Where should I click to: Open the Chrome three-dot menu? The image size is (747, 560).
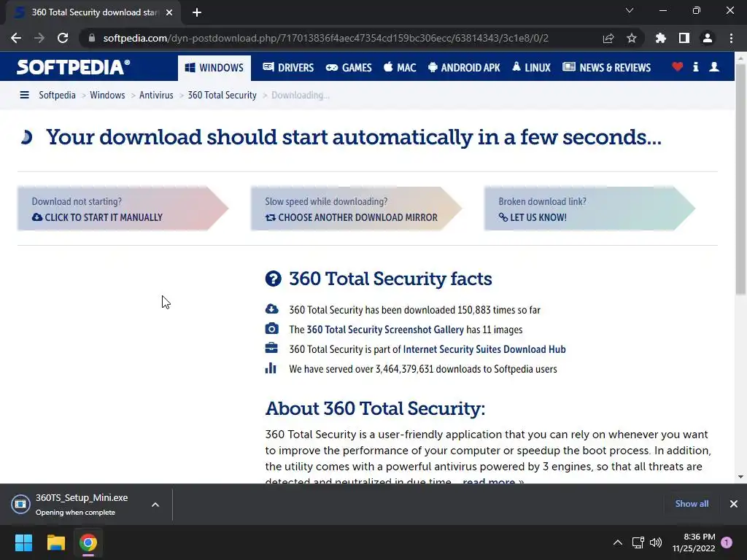pyautogui.click(x=731, y=38)
